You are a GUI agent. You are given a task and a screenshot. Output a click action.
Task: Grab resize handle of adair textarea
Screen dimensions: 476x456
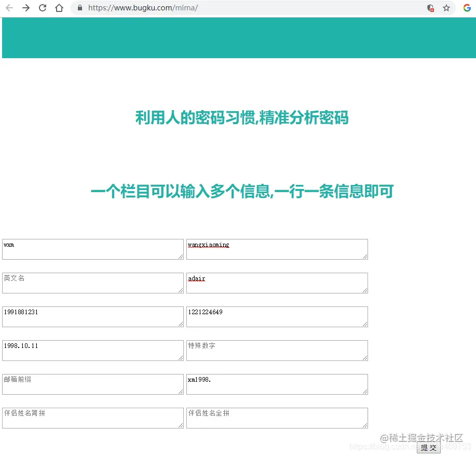tap(365, 290)
